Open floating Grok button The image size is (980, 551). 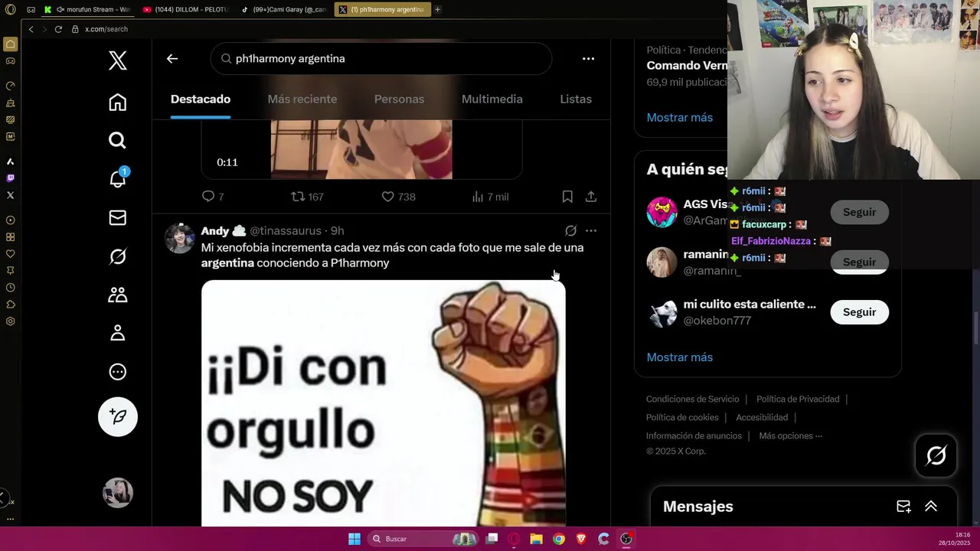(936, 455)
